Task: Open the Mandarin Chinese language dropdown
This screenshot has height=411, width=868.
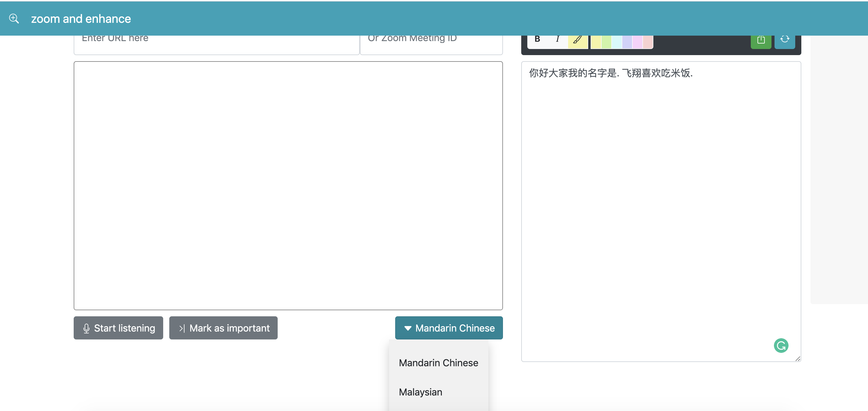Action: [448, 328]
